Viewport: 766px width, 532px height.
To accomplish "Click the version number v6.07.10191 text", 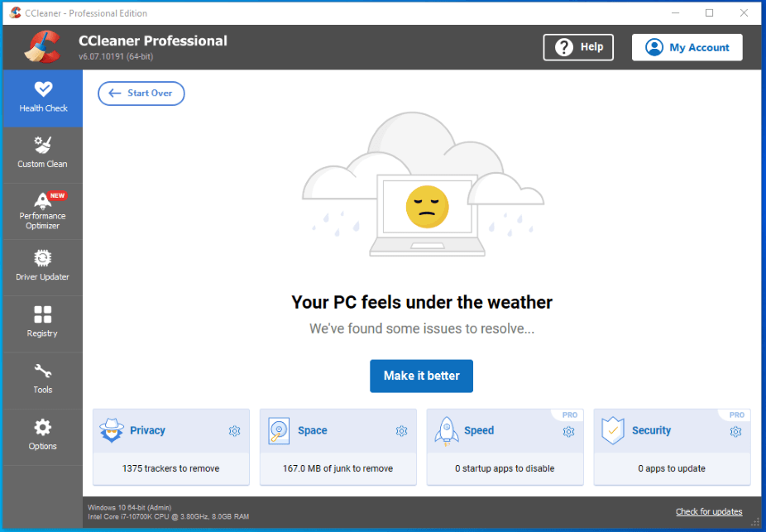I will (x=116, y=56).
